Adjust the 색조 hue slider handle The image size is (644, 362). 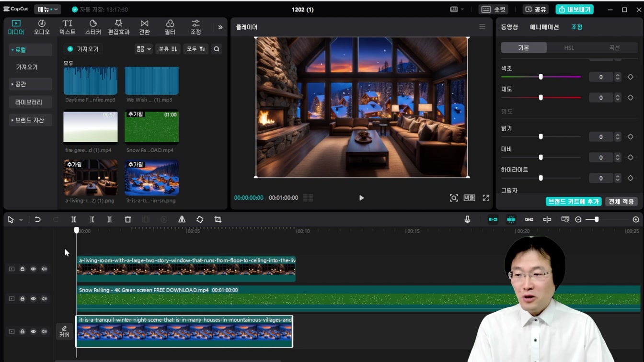pyautogui.click(x=541, y=77)
